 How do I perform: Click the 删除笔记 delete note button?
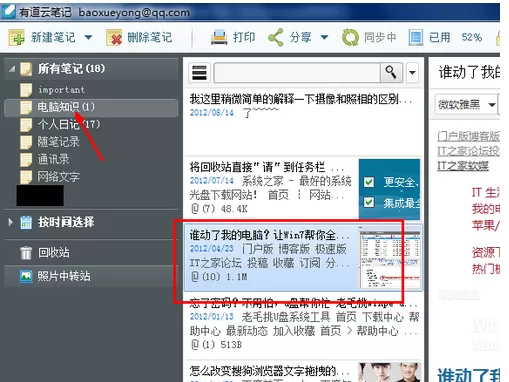click(x=139, y=37)
